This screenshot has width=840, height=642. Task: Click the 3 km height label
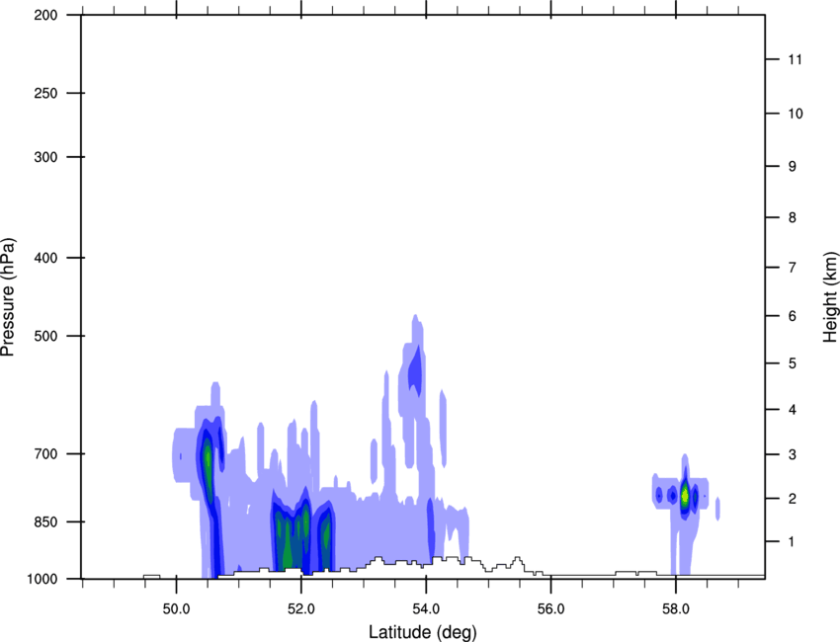pos(793,454)
